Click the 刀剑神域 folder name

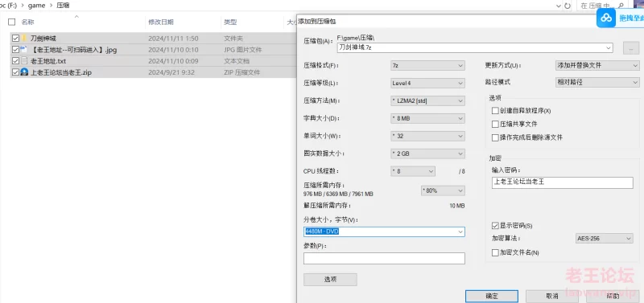point(43,39)
